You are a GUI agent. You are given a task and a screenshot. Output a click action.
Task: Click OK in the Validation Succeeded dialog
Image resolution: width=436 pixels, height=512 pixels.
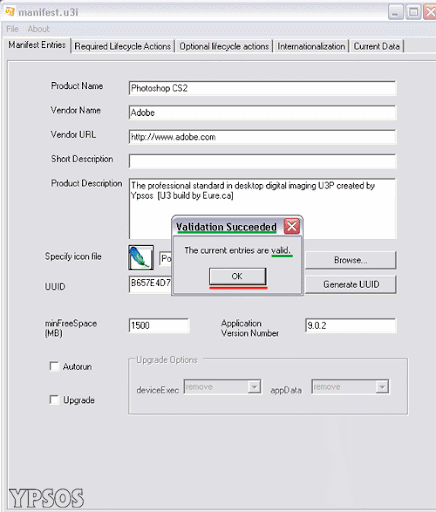[237, 276]
